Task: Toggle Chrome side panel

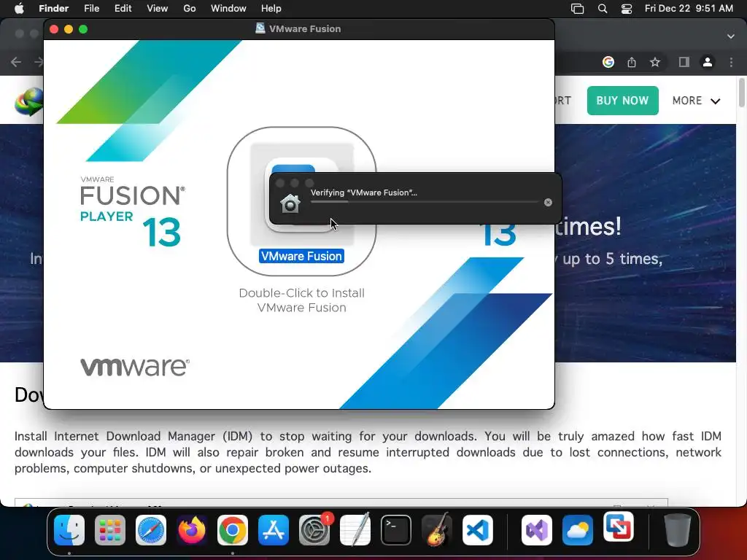Action: (x=684, y=62)
